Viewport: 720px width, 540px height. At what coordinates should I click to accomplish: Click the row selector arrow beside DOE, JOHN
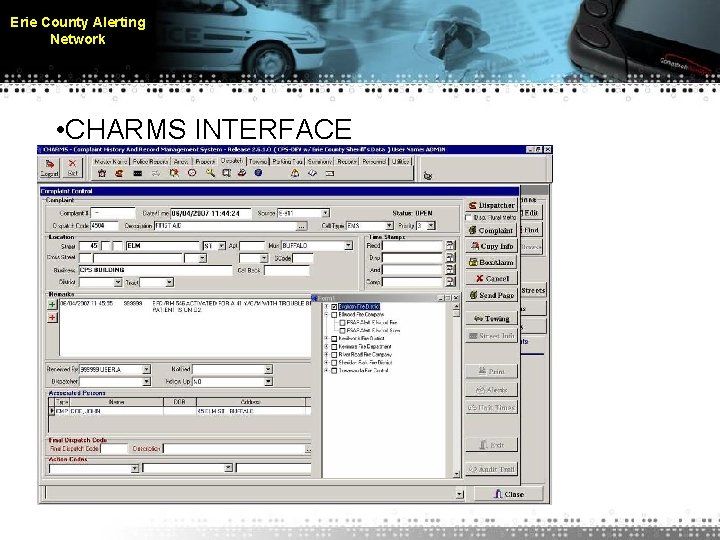[52, 411]
